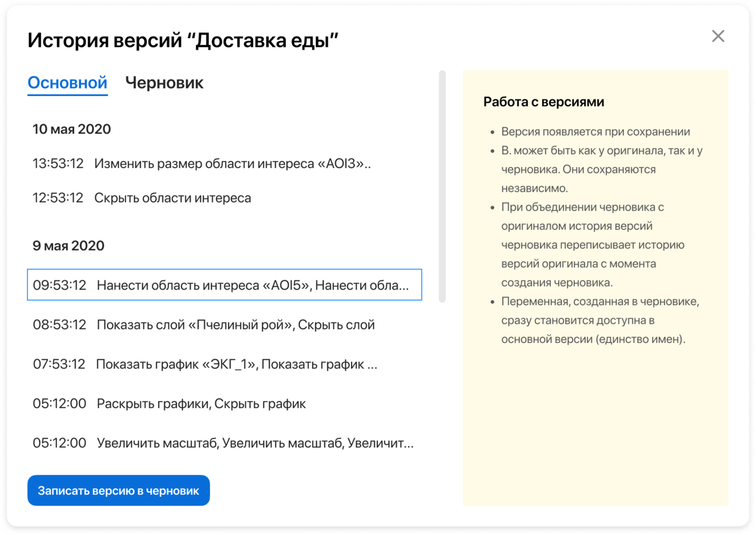756x535 pixels.
Task: Select the 13:53:12 version entry
Action: [x=225, y=164]
